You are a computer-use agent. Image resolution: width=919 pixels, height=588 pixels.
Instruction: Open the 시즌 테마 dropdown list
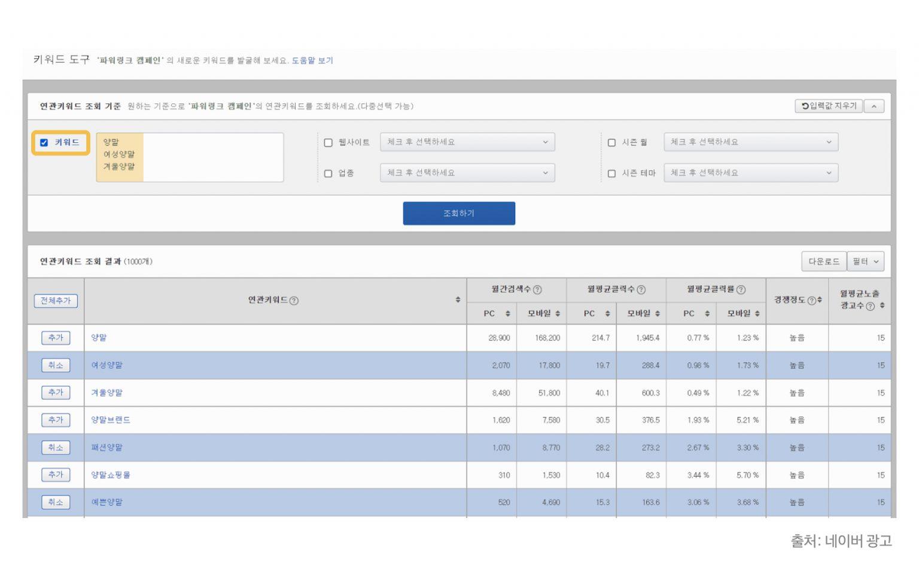click(x=751, y=173)
